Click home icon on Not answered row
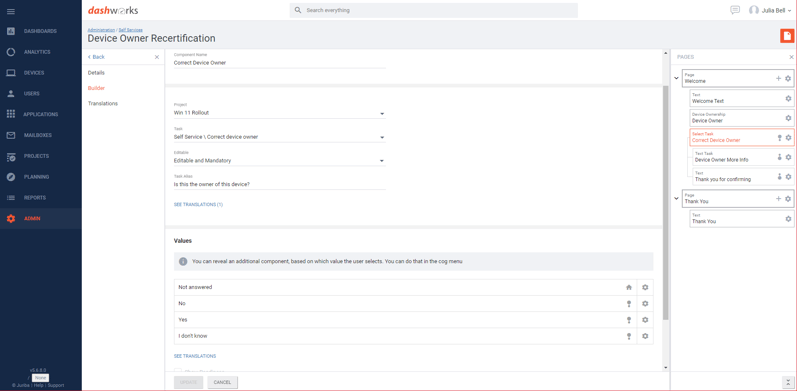 tap(629, 287)
